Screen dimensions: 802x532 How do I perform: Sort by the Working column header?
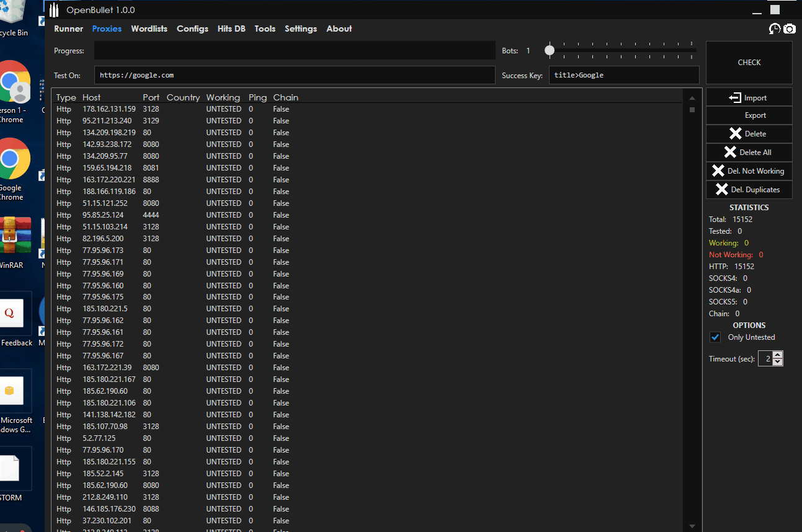click(223, 97)
